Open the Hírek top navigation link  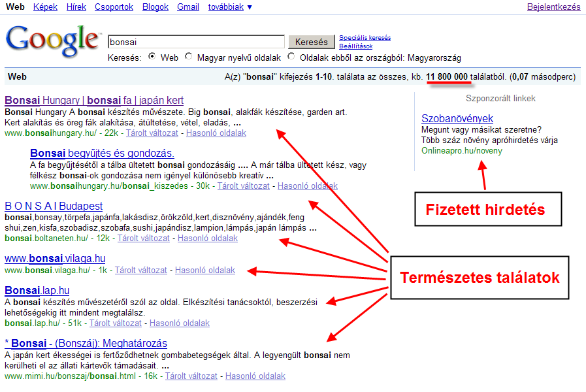[x=76, y=7]
